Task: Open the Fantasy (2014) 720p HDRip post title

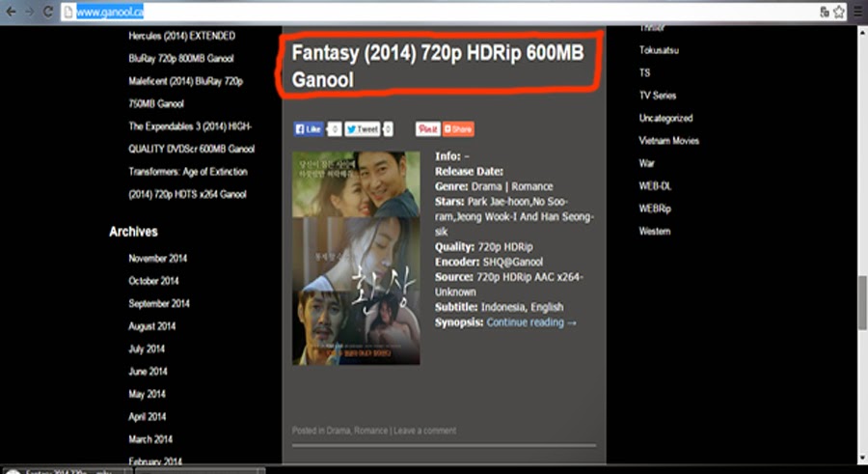Action: [437, 66]
